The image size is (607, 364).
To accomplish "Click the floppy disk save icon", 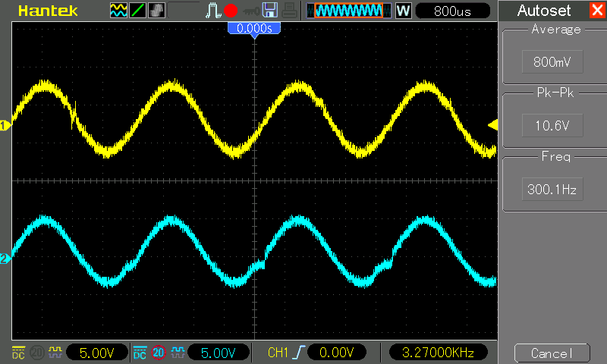I will tap(270, 11).
